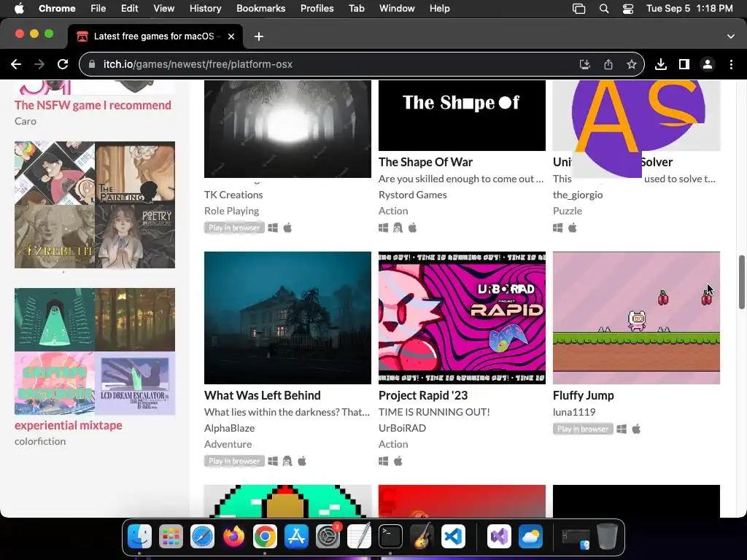Click Adventure genre under AlphaBlaze

coord(228,444)
